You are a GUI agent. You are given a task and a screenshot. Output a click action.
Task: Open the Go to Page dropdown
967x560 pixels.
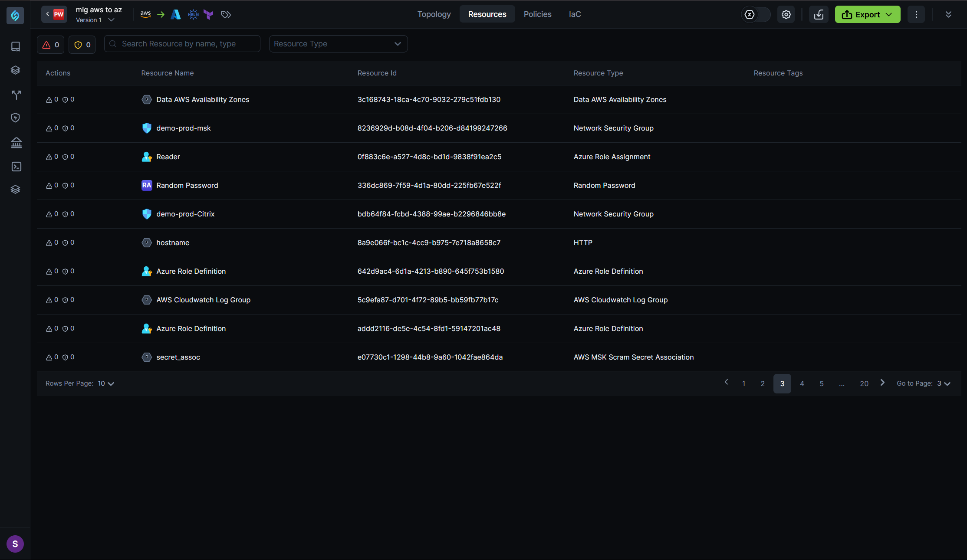944,383
